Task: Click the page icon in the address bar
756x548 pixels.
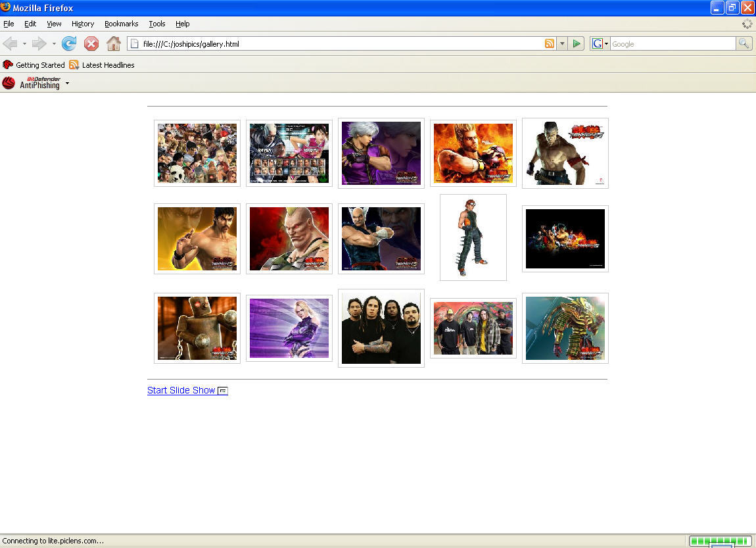Action: (x=135, y=44)
